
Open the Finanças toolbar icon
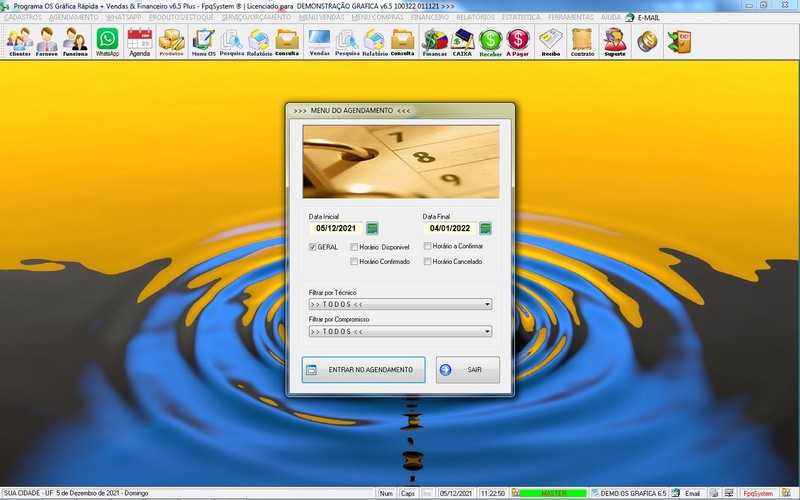pyautogui.click(x=435, y=42)
